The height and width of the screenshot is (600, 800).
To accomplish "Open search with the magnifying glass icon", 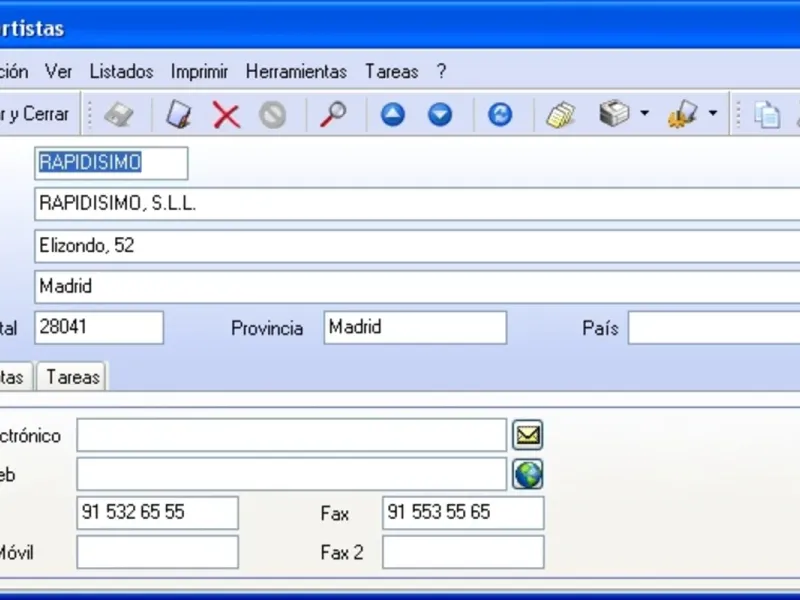I will 333,115.
